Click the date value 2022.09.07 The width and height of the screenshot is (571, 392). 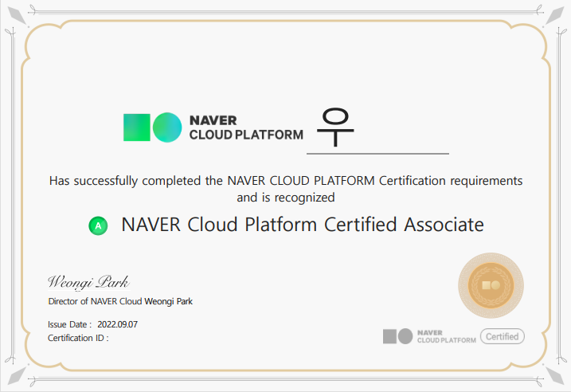[x=118, y=324]
